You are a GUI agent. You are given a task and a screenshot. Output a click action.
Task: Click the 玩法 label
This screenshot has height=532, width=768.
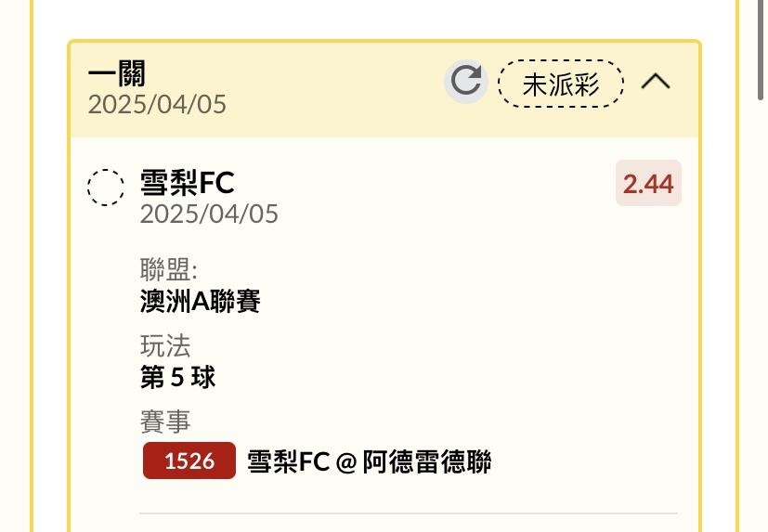click(165, 345)
